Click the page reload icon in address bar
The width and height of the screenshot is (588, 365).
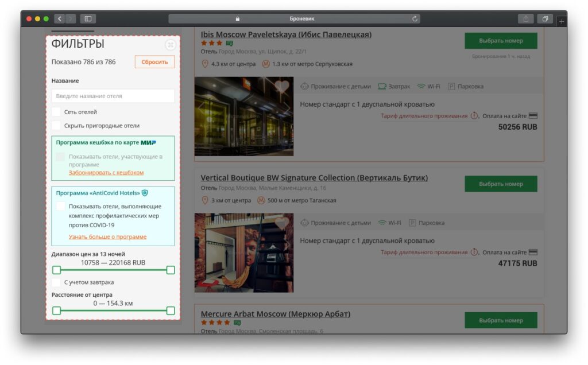(415, 19)
